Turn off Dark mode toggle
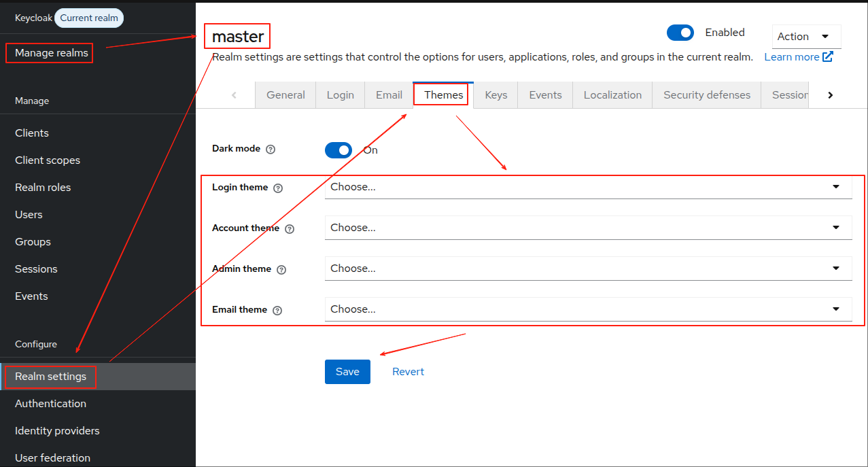This screenshot has height=467, width=868. [338, 150]
